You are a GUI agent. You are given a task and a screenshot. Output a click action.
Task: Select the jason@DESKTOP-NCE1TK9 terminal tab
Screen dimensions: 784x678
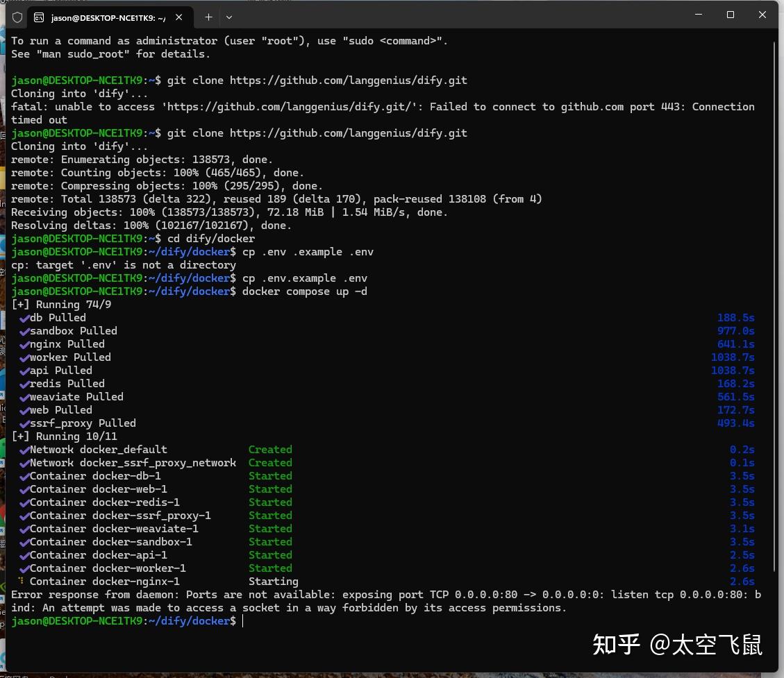point(109,17)
